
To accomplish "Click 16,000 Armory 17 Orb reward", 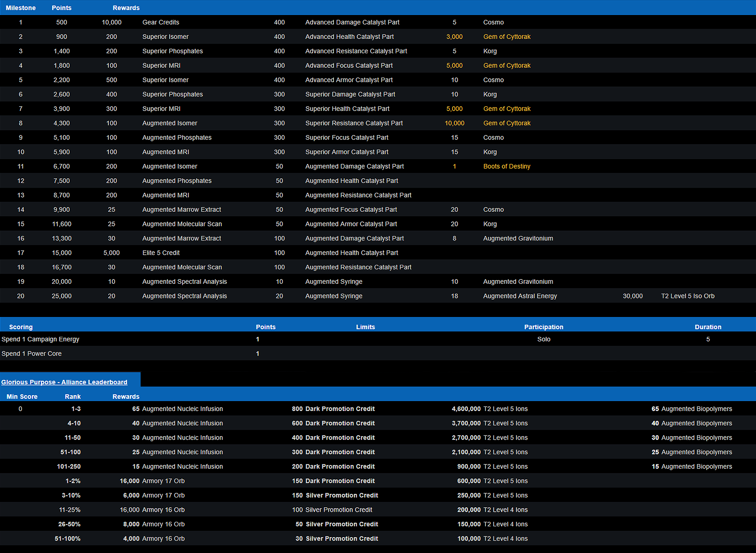I will pyautogui.click(x=152, y=481).
